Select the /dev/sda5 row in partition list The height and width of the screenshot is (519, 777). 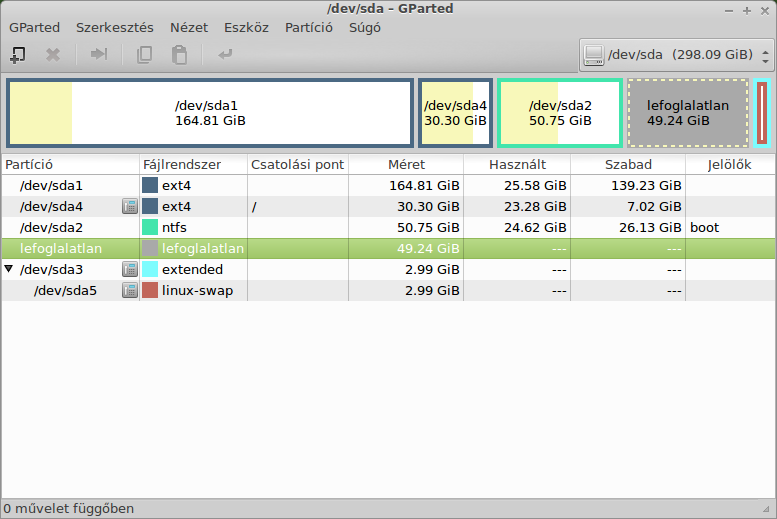(388, 290)
